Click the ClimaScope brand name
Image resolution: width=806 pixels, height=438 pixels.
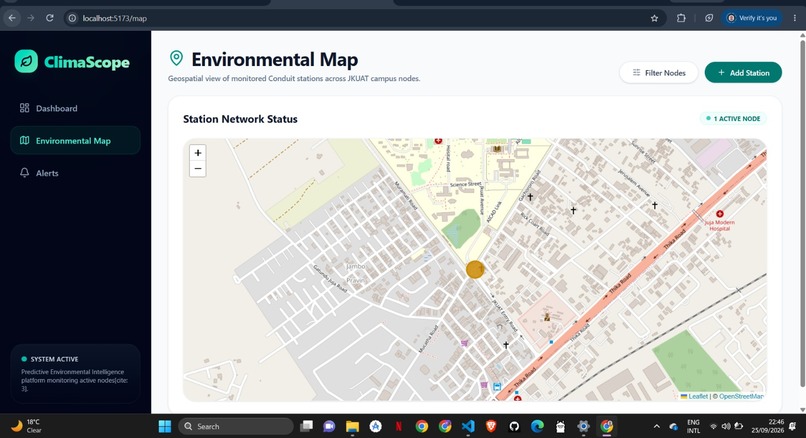pos(87,62)
